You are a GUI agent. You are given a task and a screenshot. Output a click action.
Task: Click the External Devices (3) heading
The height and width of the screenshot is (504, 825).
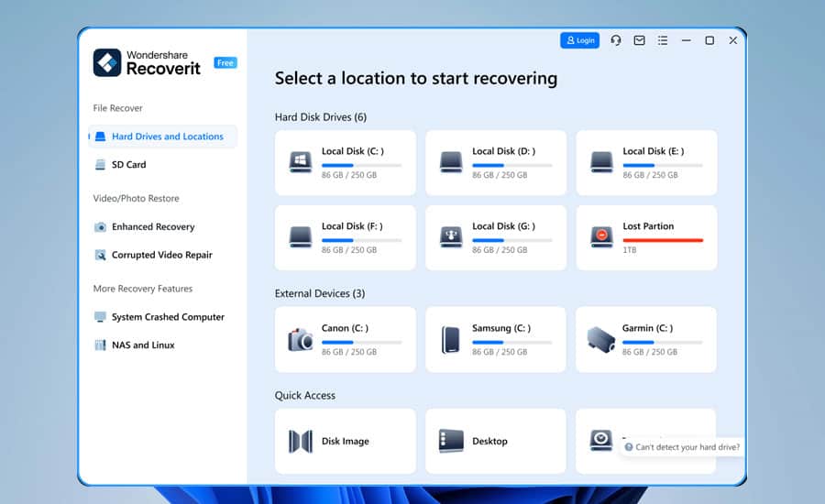319,293
